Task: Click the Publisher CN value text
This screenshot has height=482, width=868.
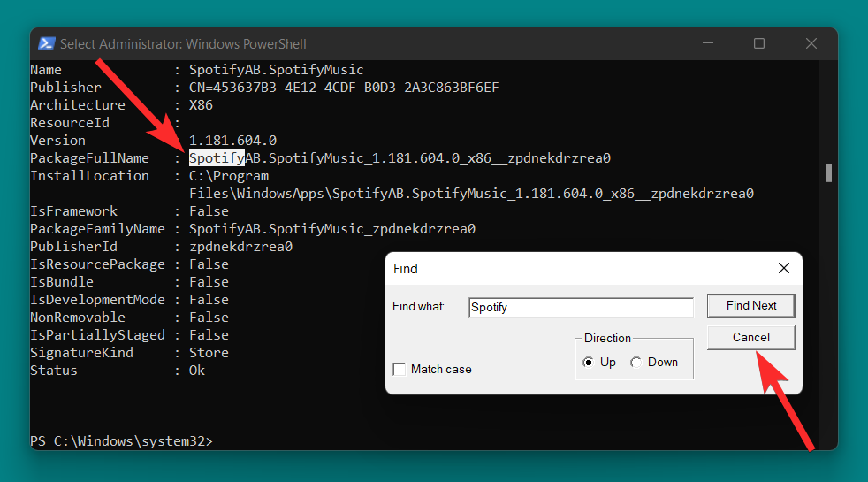Action: click(x=344, y=88)
